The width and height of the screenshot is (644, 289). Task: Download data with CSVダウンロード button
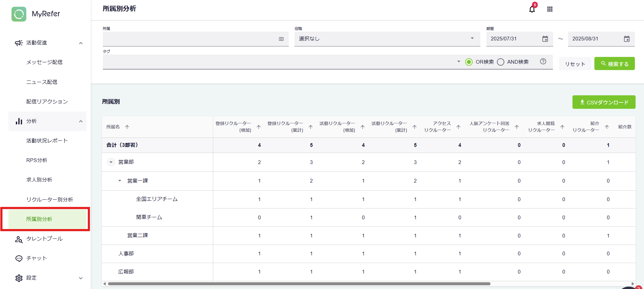pos(604,102)
